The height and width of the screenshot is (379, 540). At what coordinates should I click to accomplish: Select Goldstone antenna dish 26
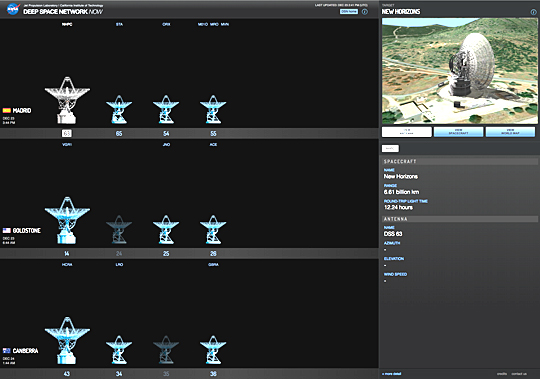(x=213, y=229)
